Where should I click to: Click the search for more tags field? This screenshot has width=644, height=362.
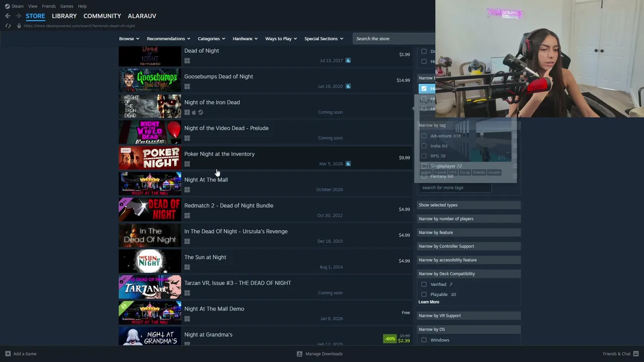(x=455, y=188)
